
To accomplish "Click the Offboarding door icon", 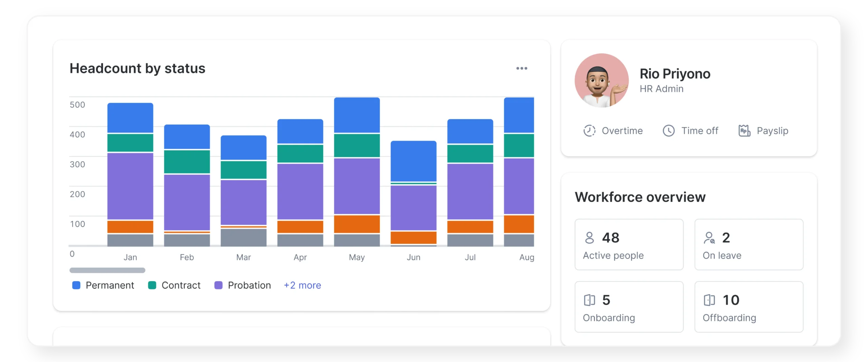I will pos(709,300).
